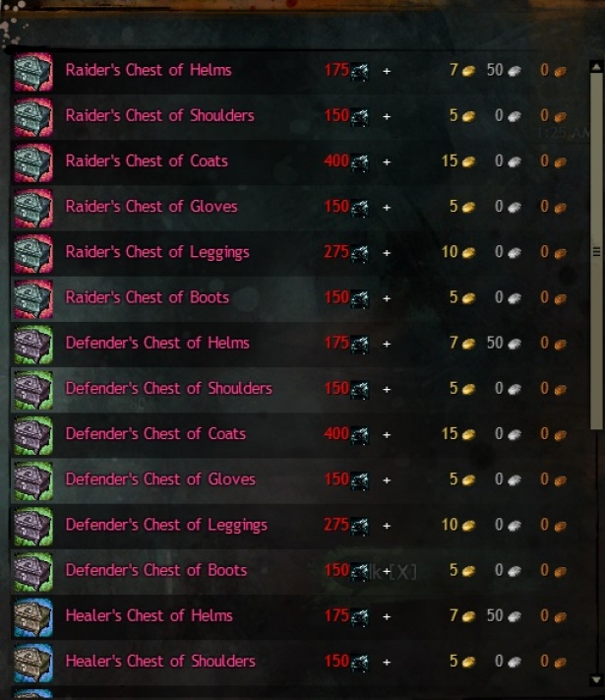
Task: Click the Raider's Chest of Boots icon
Action: pos(33,298)
